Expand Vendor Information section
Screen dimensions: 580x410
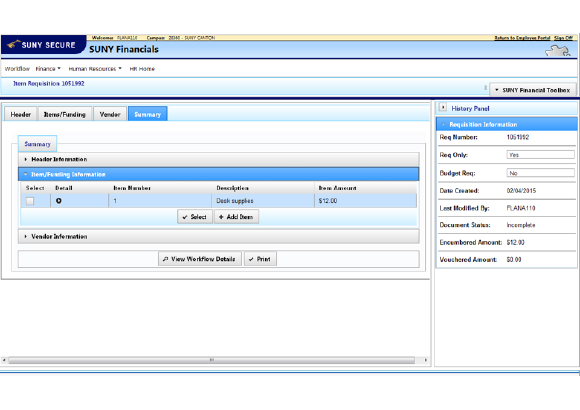pos(219,236)
